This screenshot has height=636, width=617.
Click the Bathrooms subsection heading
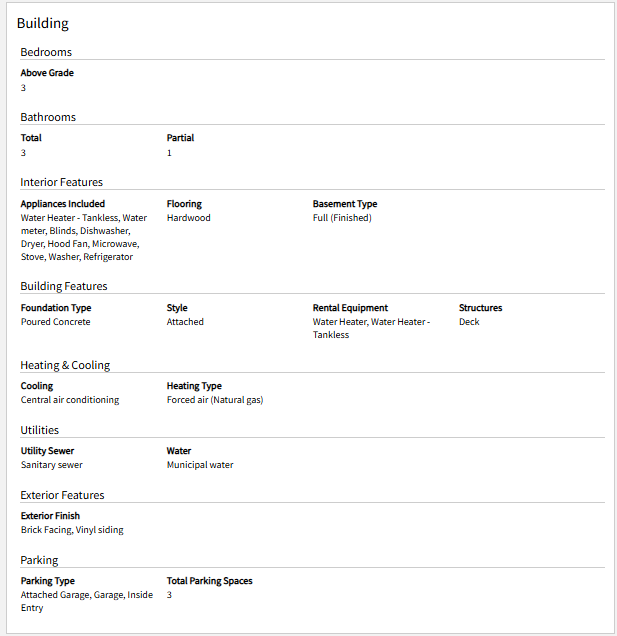pos(48,117)
